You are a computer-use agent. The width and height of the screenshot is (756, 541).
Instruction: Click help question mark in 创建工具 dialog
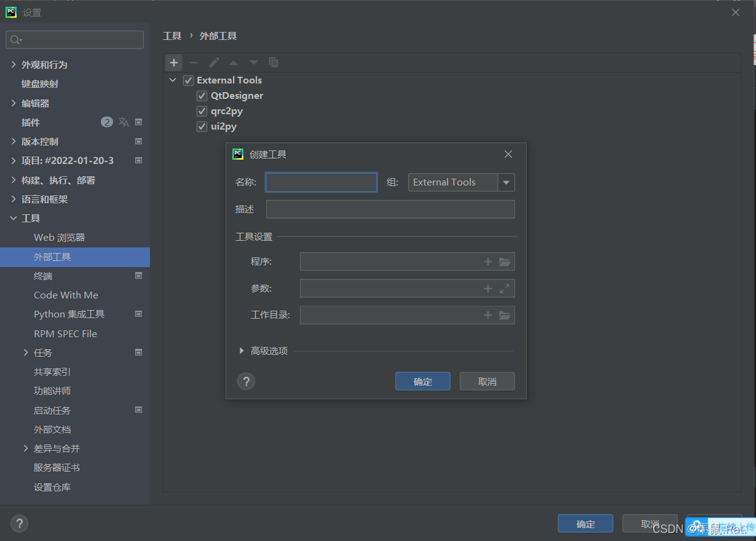[x=246, y=381]
